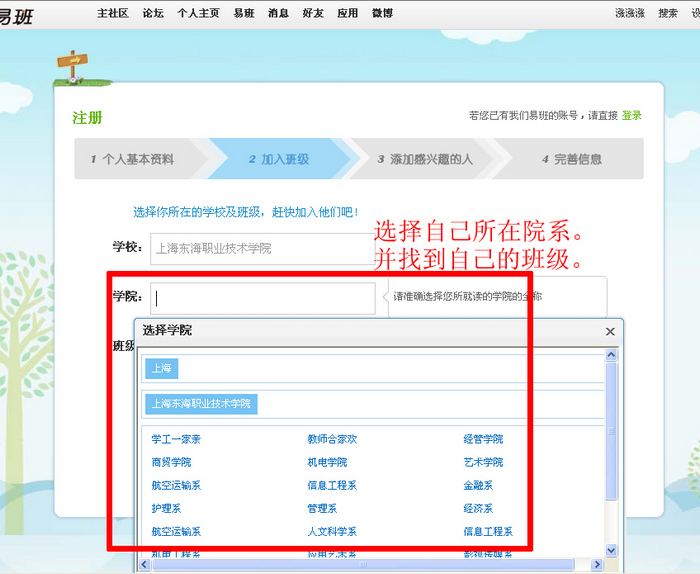Choose 商贸学院 from the college list
The height and width of the screenshot is (574, 700).
pos(171,462)
